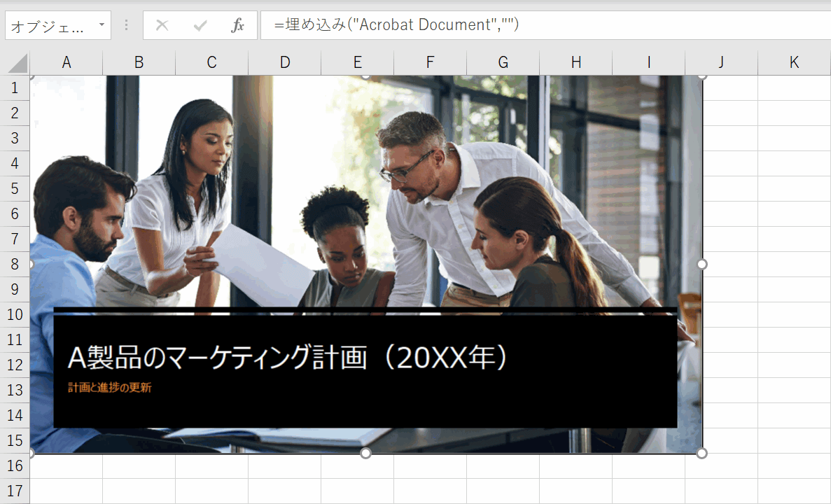831x504 pixels.
Task: Click cell K1 outside the embedded object
Action: click(793, 87)
